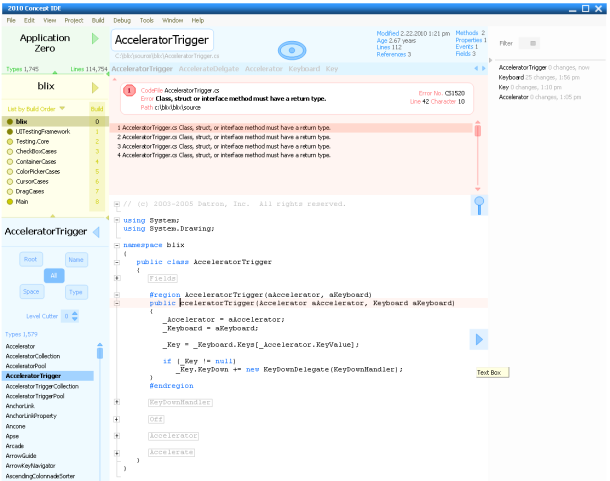Open the Debug menu
The width and height of the screenshot is (610, 481).
pos(122,20)
